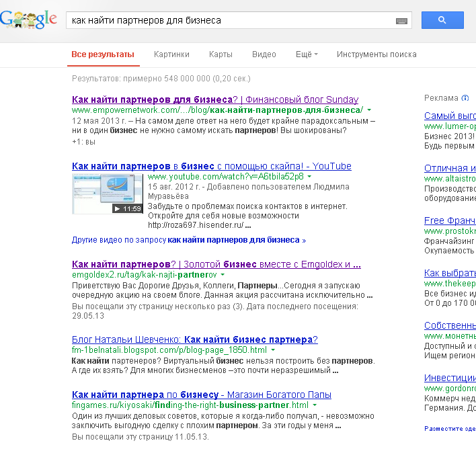Open arrow menu next to youtube.com URL

point(309,177)
